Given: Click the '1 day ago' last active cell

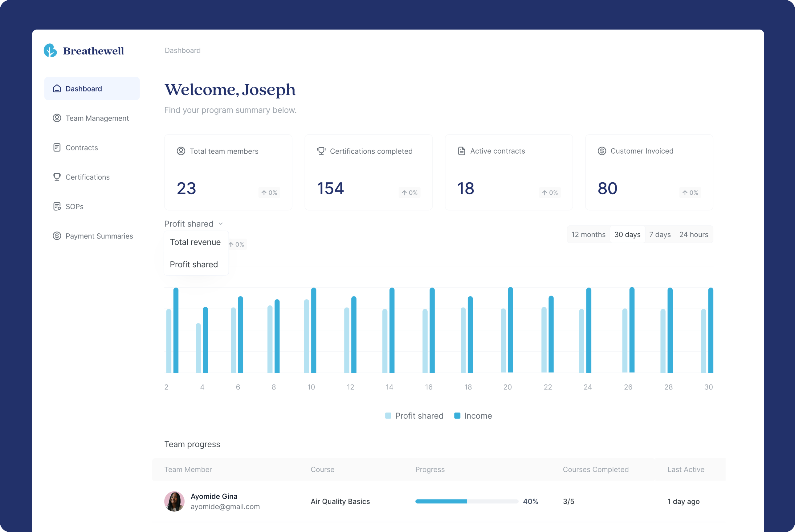Looking at the screenshot, I should pos(683,502).
